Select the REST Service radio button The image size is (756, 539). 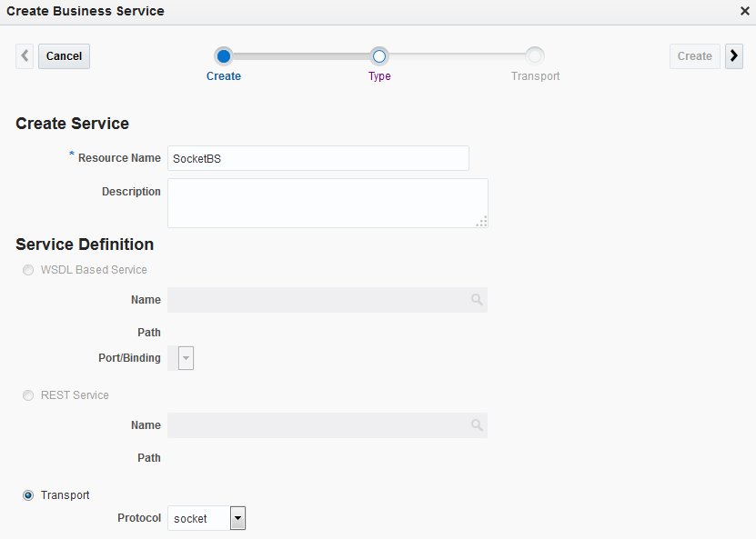28,395
